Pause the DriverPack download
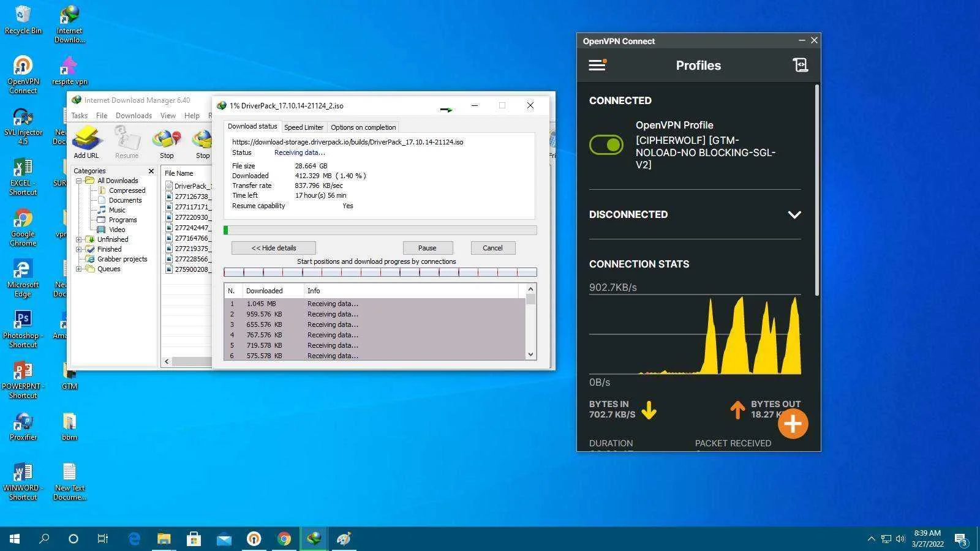The width and height of the screenshot is (980, 551). click(x=428, y=248)
